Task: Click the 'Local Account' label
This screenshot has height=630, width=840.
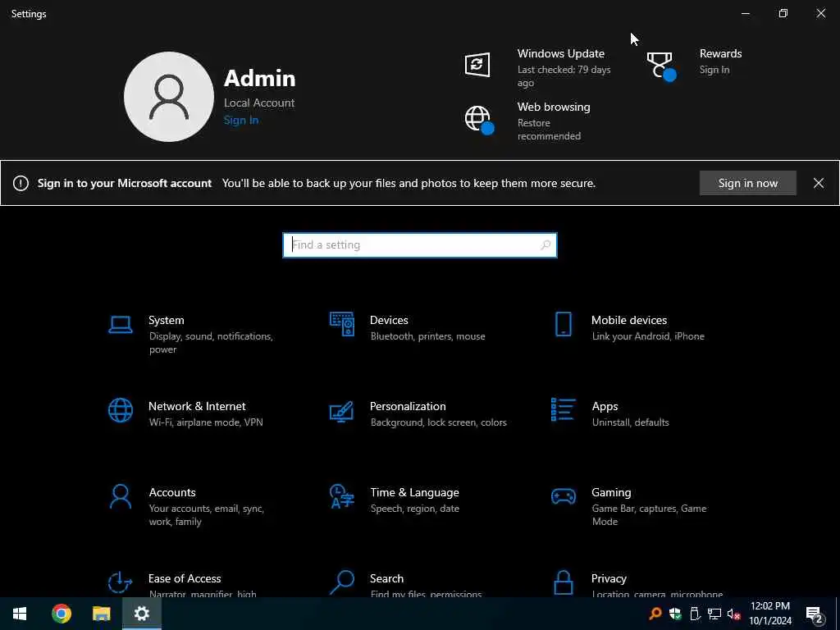Action: (x=258, y=103)
